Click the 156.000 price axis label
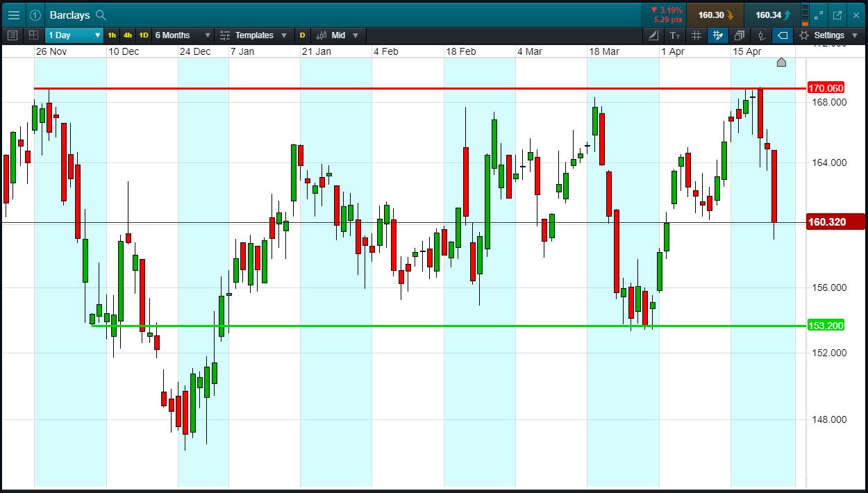The image size is (868, 493). pos(829,287)
